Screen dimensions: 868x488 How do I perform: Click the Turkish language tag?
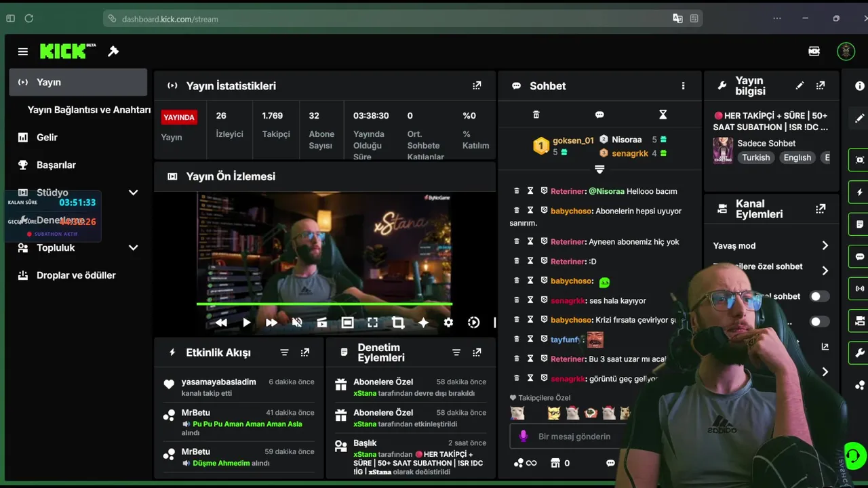click(x=756, y=157)
